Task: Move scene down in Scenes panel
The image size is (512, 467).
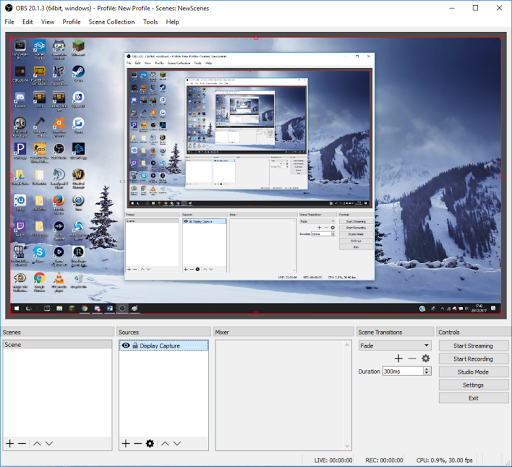Action: point(49,443)
